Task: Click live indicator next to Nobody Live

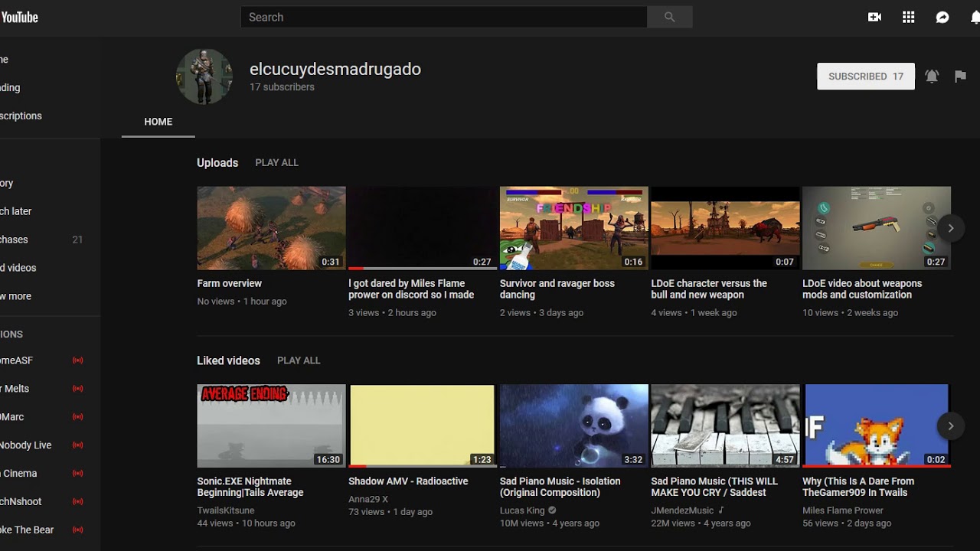Action: 77,445
